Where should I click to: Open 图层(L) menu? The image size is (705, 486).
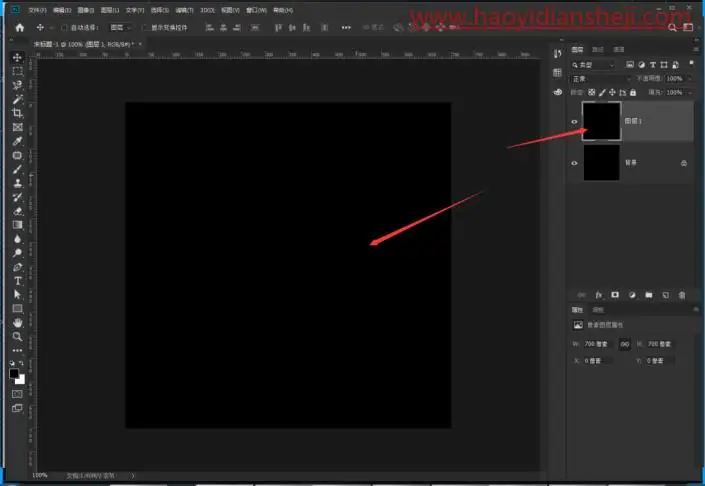click(x=109, y=10)
